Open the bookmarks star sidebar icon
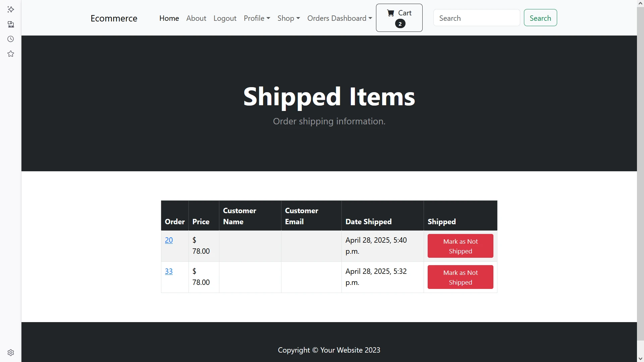This screenshot has height=362, width=644. coord(11,54)
